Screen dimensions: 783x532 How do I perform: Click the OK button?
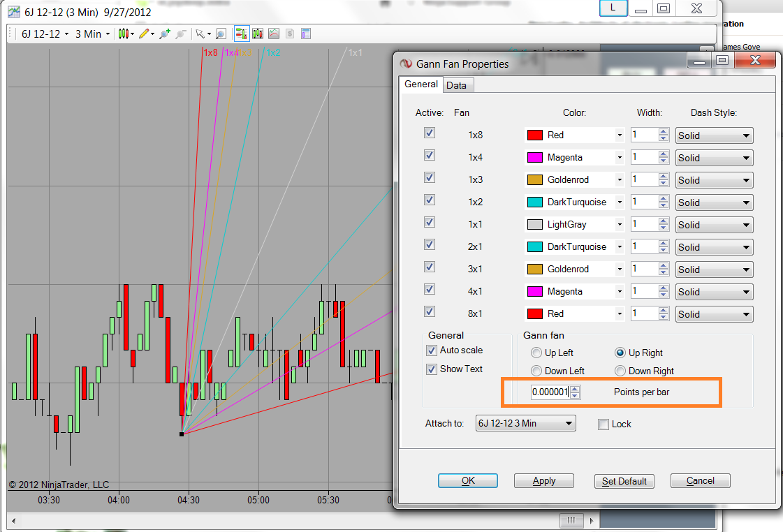pos(468,480)
